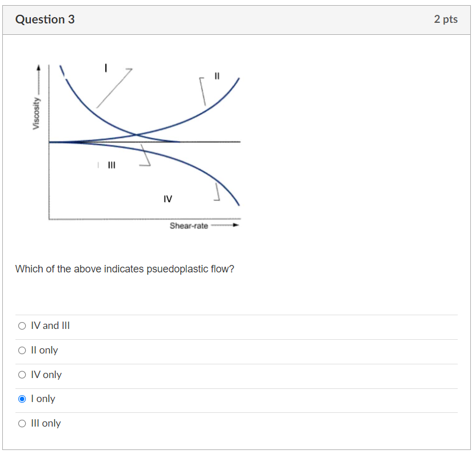The width and height of the screenshot is (476, 454).
Task: Click the '2 pts' score label
Action: [x=446, y=19]
